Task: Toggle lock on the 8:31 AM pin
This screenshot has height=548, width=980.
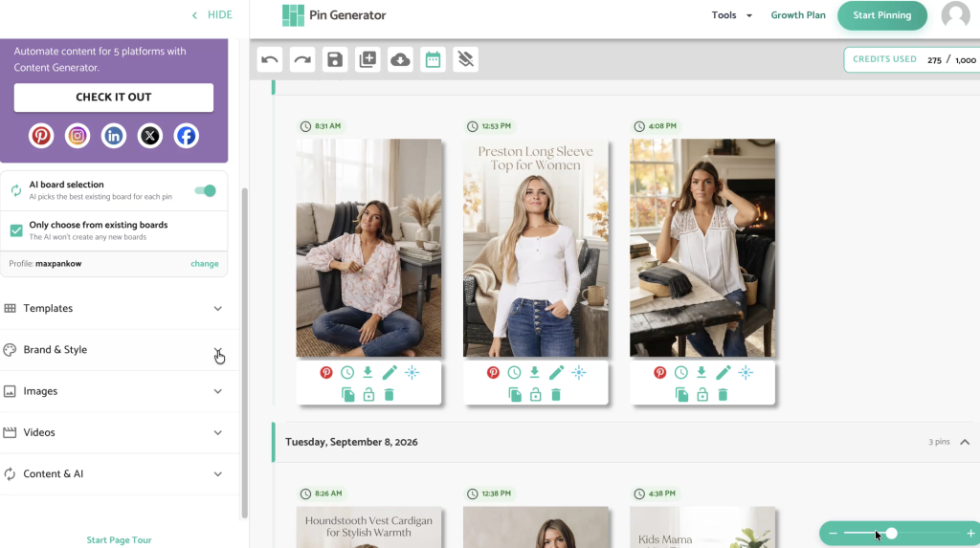Action: (x=368, y=394)
